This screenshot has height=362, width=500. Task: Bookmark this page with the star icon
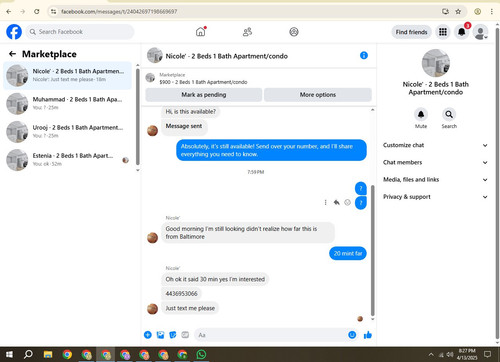coord(458,11)
